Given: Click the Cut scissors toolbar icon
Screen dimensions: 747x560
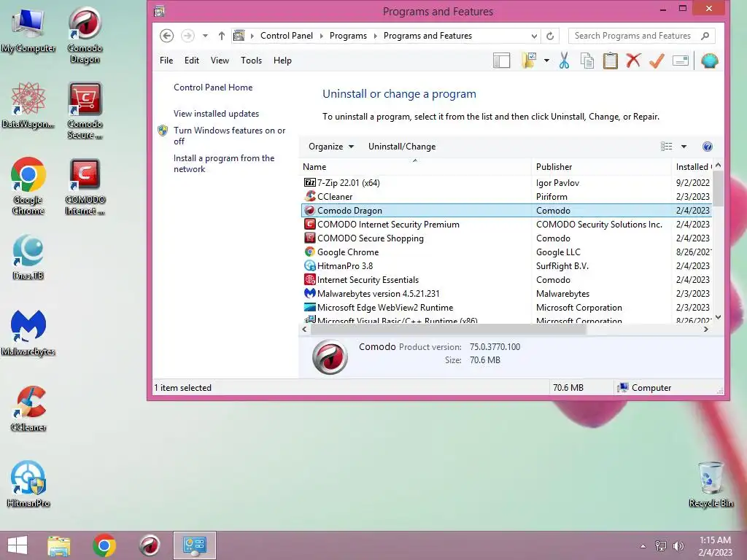Looking at the screenshot, I should pos(564,61).
